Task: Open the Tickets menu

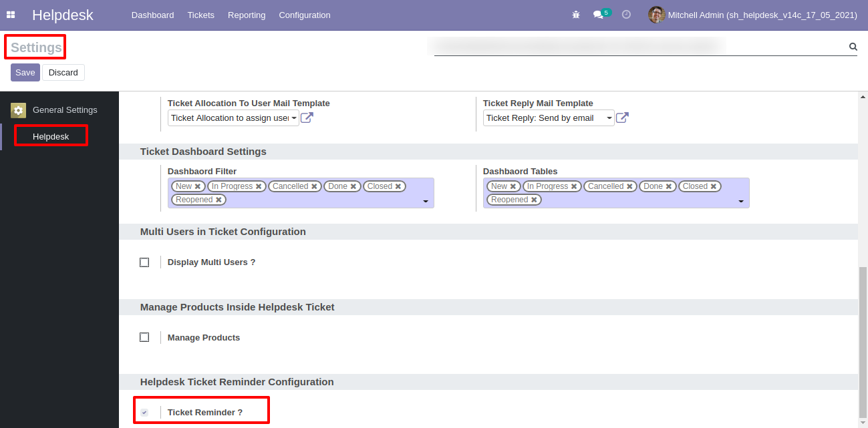Action: [201, 15]
